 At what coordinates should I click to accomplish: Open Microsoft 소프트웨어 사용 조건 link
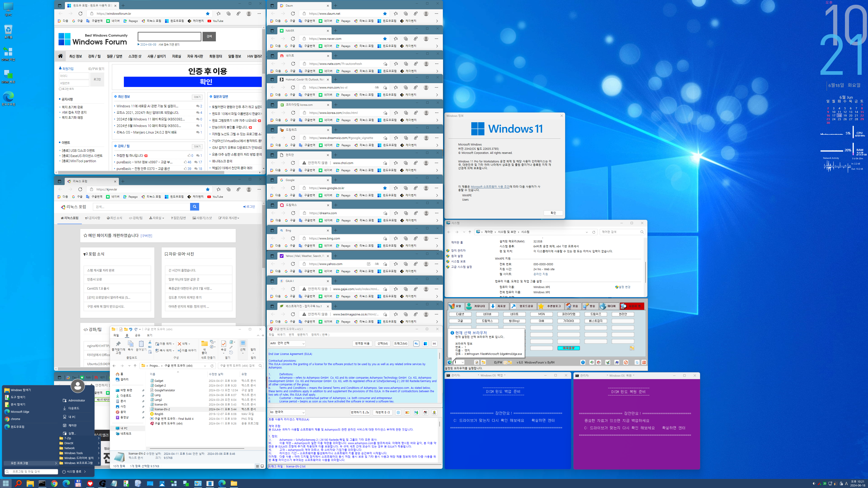pyautogui.click(x=490, y=187)
